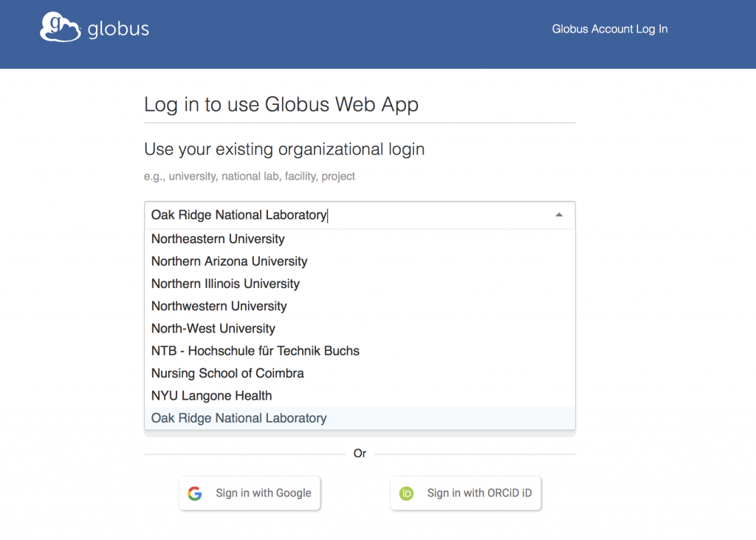
Task: Select NTB - Hochschule für Technik Buchs
Action: [255, 351]
